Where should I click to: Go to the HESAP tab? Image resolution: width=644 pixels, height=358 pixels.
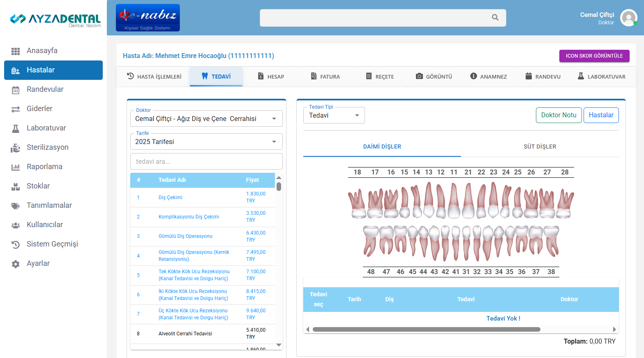click(x=271, y=77)
